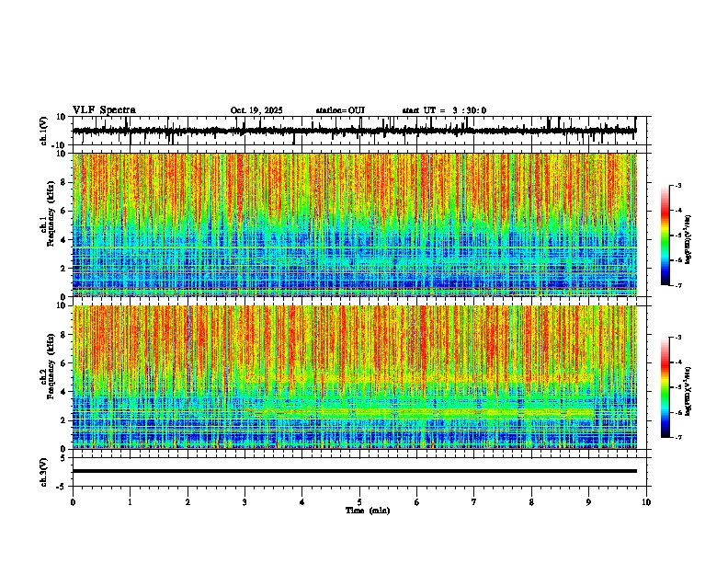Viewport: 728px width, 563px height.
Task: Click the date 'Oct. 19, 2025'
Action: pos(256,110)
